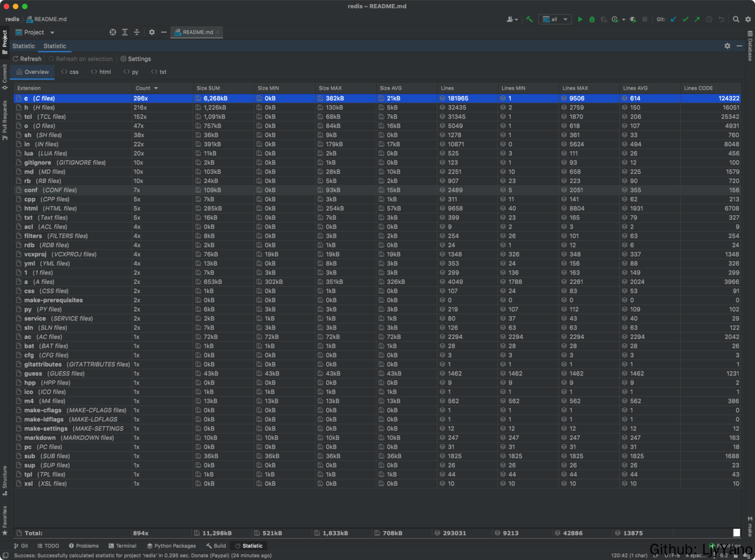Expand the profiler run options arrow
This screenshot has width=755, height=560.
623,20
